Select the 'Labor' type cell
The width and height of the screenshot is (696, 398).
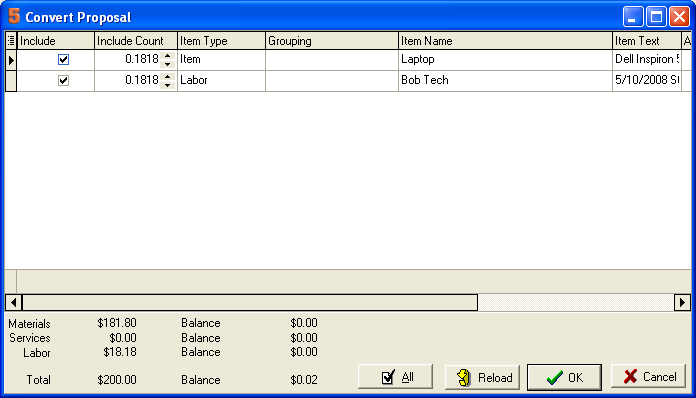click(221, 80)
